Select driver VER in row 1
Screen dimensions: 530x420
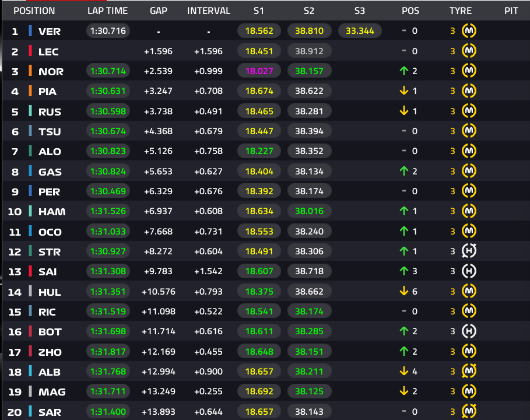point(50,32)
